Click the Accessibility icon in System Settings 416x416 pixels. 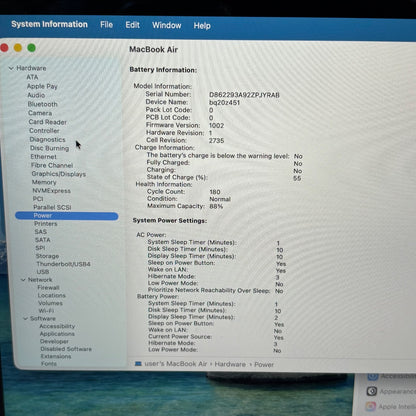click(x=373, y=377)
